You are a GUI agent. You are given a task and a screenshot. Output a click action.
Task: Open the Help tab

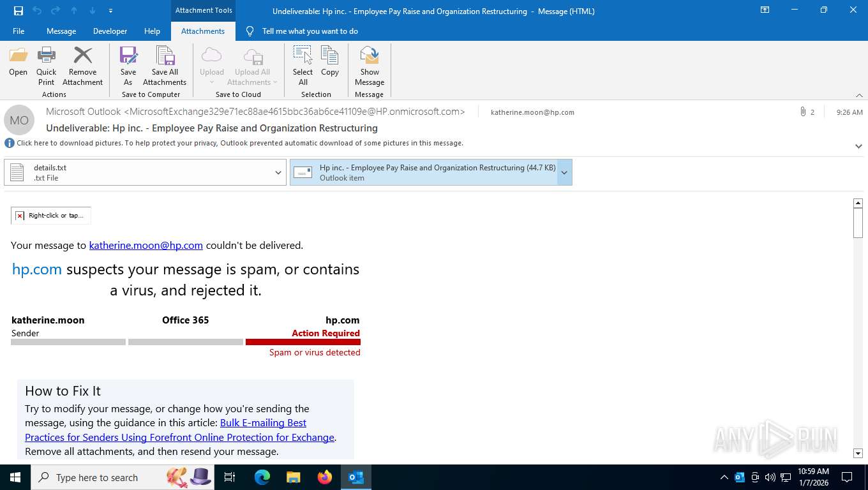click(152, 31)
